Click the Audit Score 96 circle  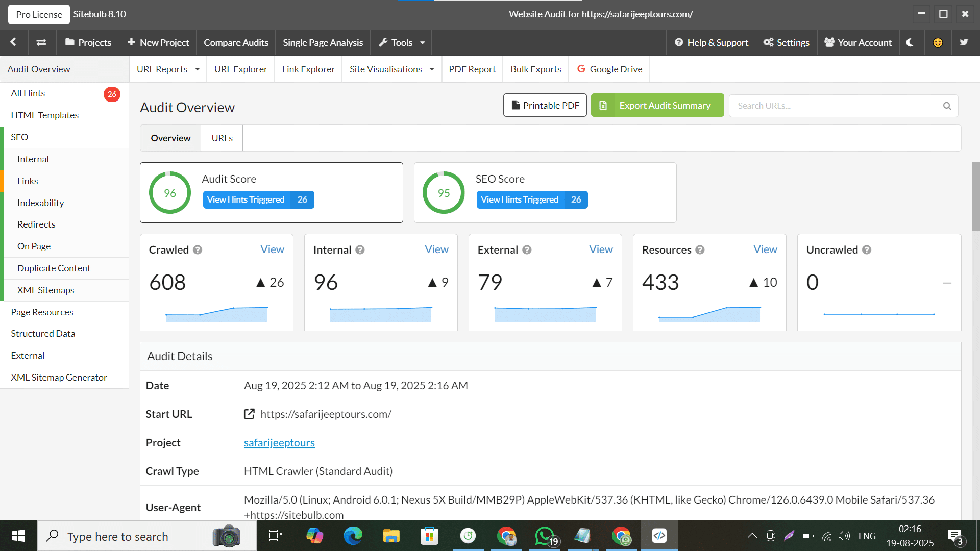point(170,193)
